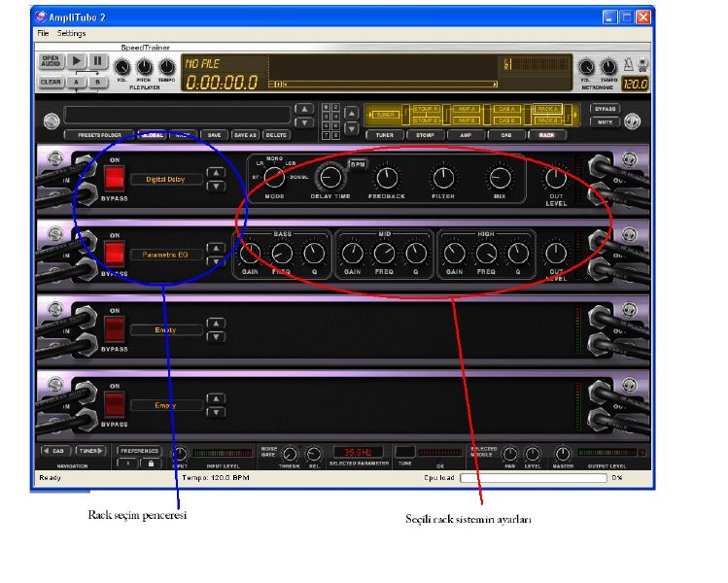Open the first Empty rack slot selector
Viewport: 728px width, 583px height.
tap(166, 329)
